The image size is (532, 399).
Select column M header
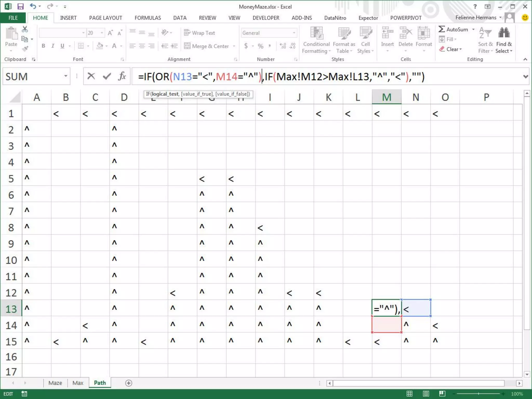tap(387, 97)
